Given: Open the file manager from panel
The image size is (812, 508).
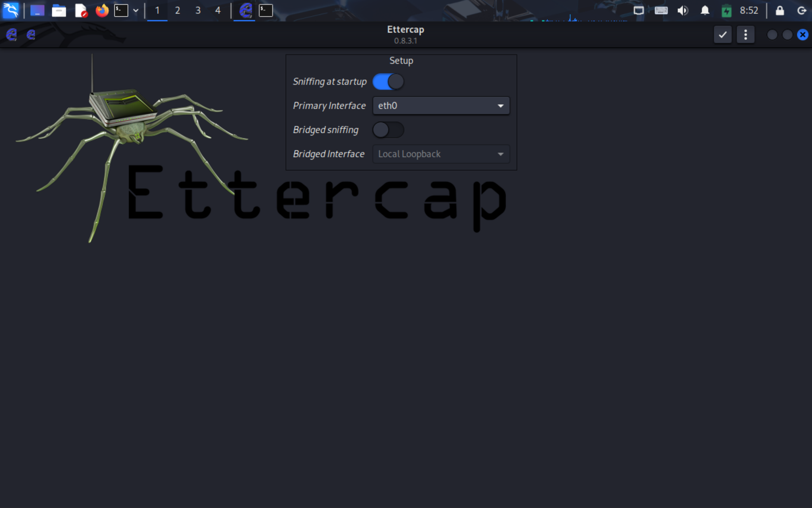Looking at the screenshot, I should (59, 11).
